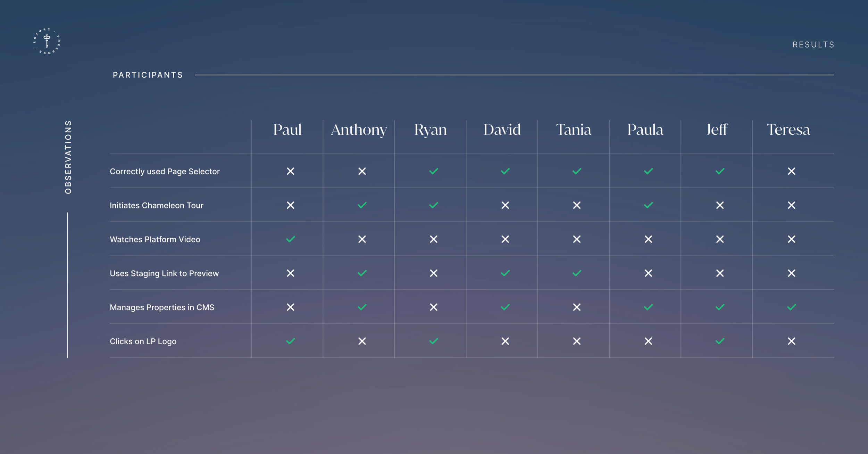Click Tania's X mark for Chameleon Tour
The height and width of the screenshot is (454, 868).
coord(576,205)
